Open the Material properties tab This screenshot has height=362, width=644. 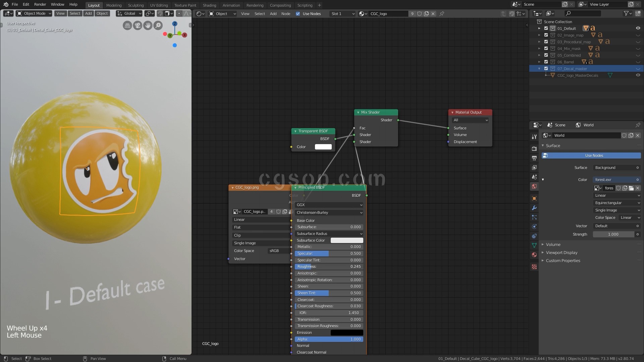coord(534,255)
